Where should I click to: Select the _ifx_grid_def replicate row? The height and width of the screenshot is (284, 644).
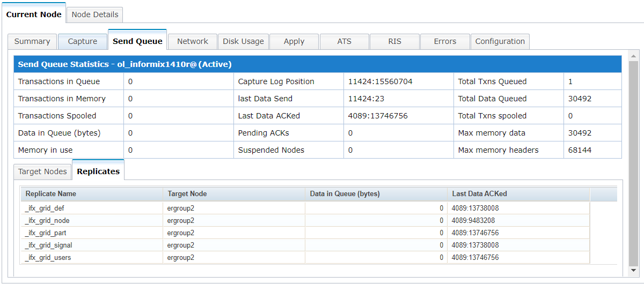305,208
